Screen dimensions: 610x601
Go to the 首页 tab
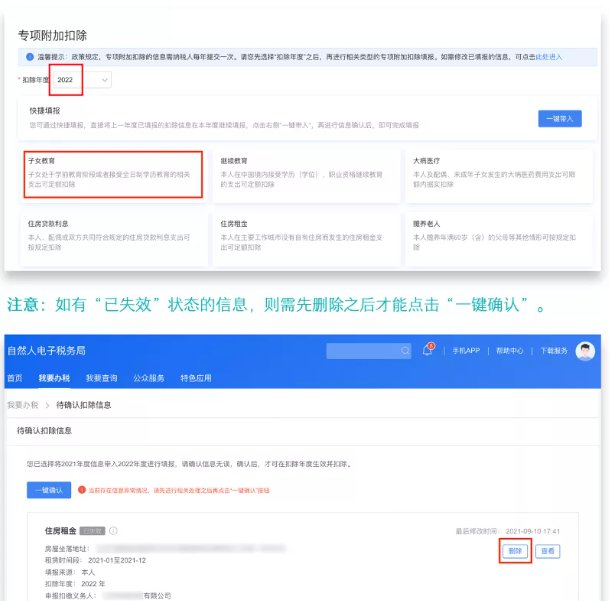(x=15, y=378)
